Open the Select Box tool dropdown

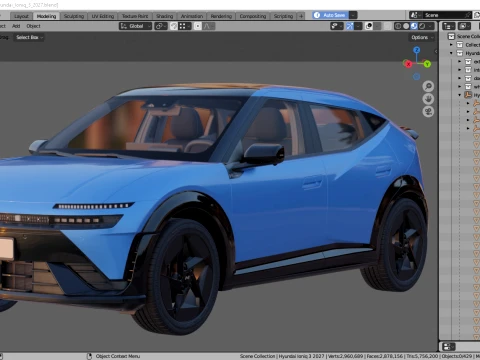(x=29, y=37)
